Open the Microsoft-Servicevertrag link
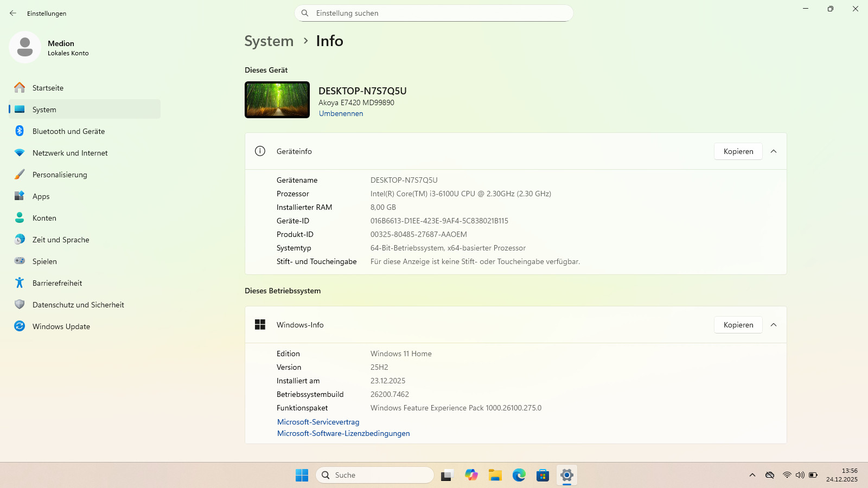Viewport: 868px width, 488px height. (x=318, y=422)
